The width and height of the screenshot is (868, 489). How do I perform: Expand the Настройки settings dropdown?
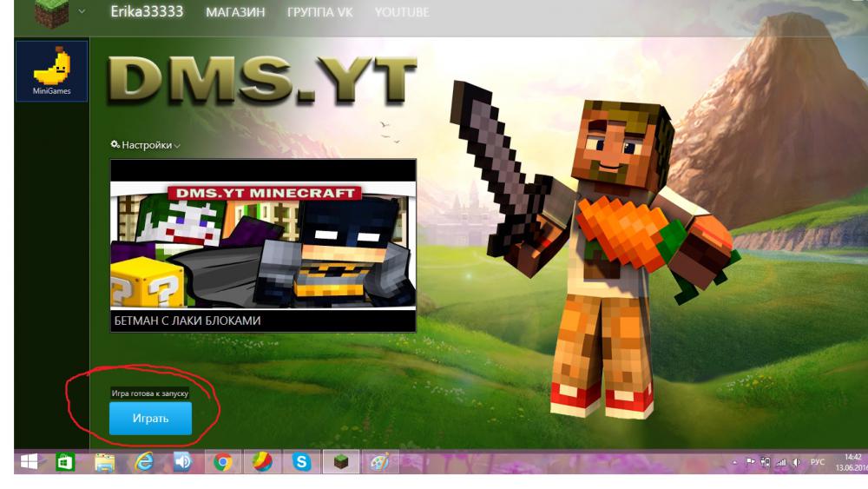pos(146,145)
